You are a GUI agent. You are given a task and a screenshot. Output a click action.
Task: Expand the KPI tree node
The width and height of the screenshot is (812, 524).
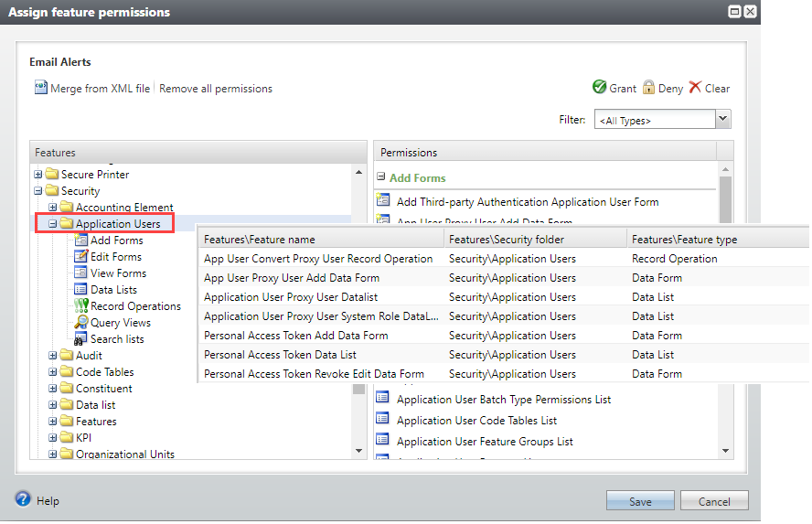[x=52, y=438]
